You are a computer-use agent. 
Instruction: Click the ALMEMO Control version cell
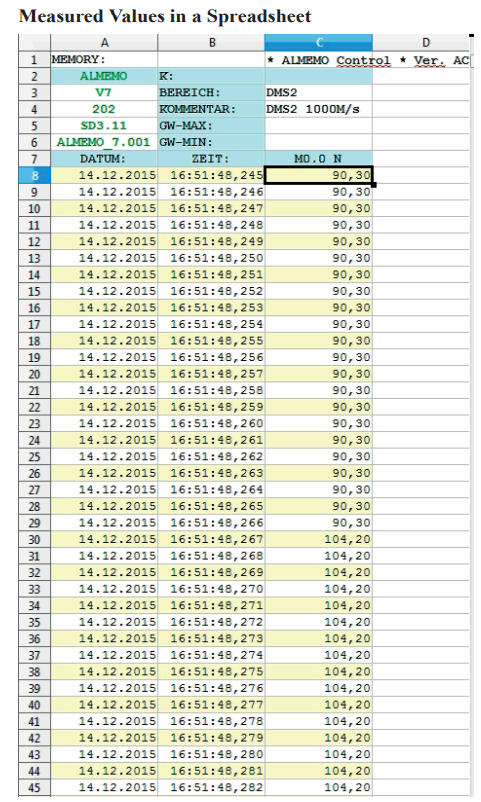(x=367, y=59)
